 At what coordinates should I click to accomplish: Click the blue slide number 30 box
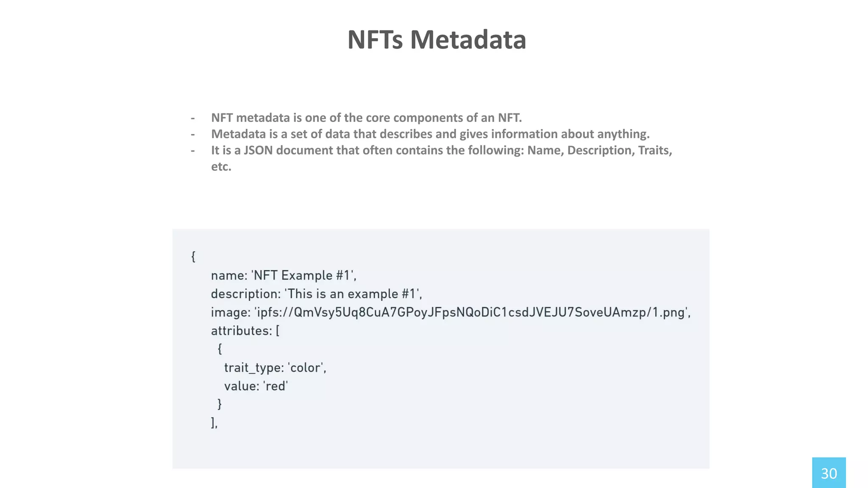point(829,473)
